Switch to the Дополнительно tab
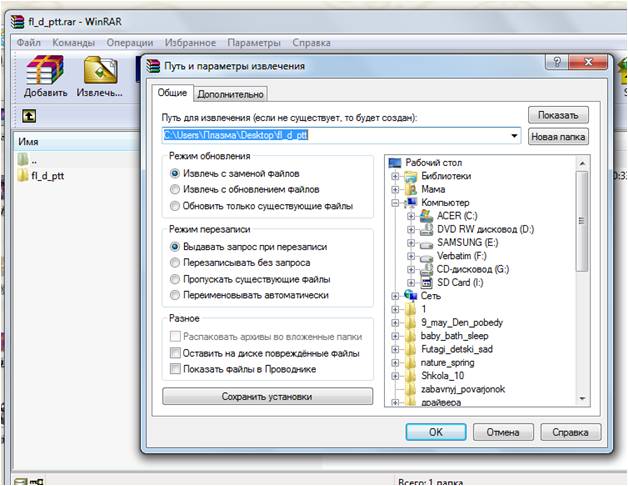This screenshot has width=628, height=486. 230,94
